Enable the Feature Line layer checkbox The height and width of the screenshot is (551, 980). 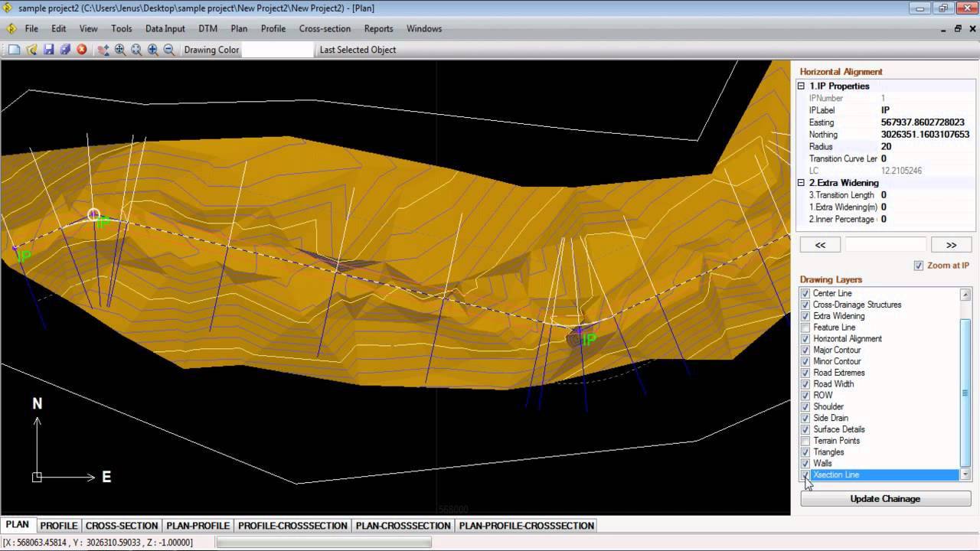tap(805, 328)
